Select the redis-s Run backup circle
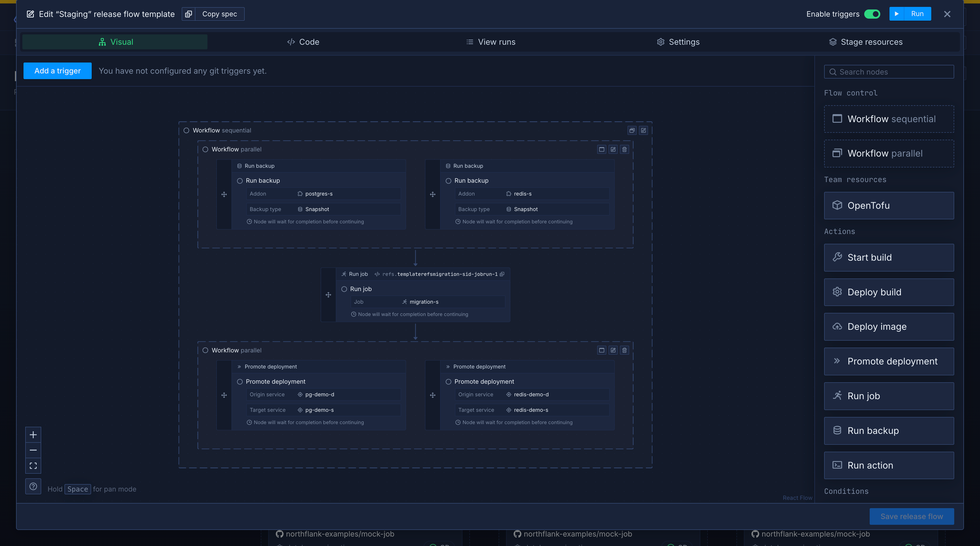 pyautogui.click(x=448, y=181)
